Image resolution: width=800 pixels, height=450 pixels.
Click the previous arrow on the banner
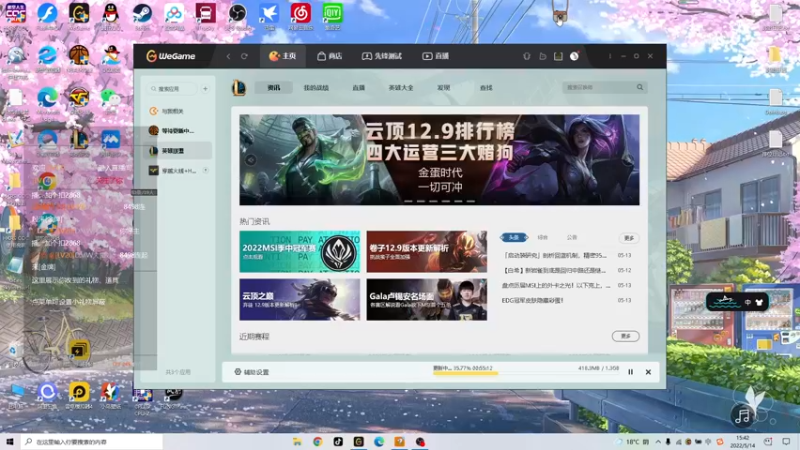pyautogui.click(x=251, y=160)
